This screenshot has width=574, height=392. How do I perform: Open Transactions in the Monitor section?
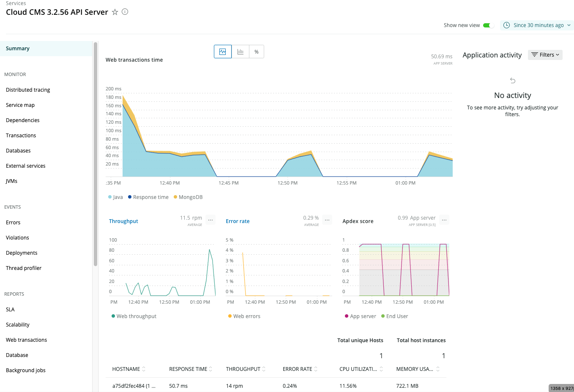[21, 136]
